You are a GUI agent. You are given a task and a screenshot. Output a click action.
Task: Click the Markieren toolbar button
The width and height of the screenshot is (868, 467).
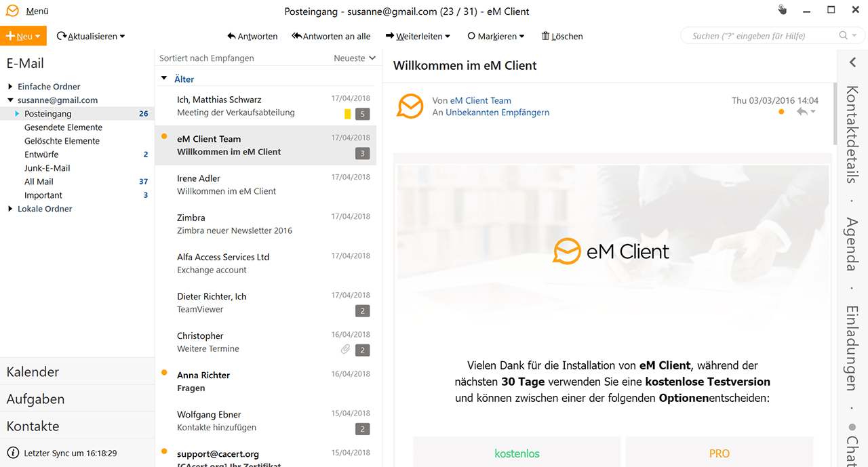click(x=492, y=37)
